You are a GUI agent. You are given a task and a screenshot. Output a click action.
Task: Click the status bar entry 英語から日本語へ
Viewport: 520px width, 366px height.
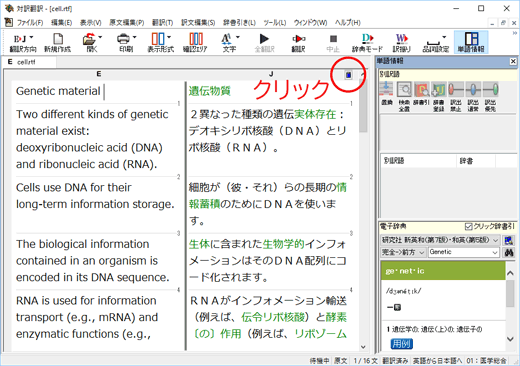pyautogui.click(x=437, y=361)
